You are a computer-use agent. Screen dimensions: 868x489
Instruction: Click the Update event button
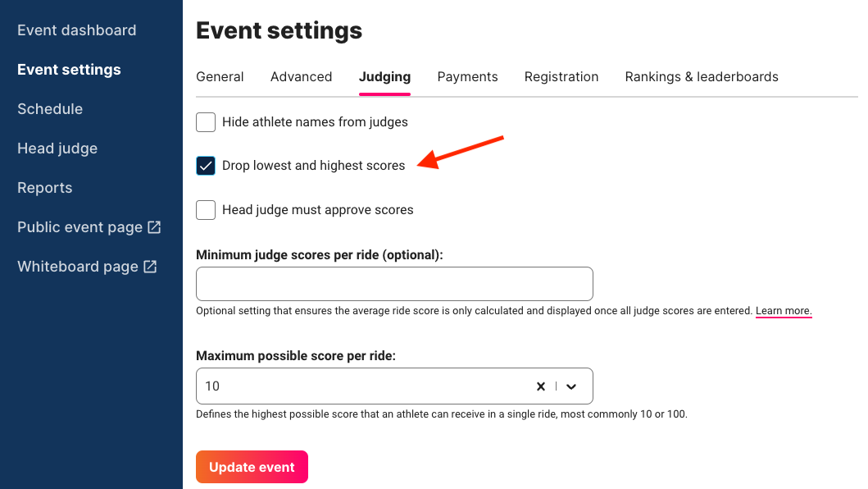click(x=252, y=467)
